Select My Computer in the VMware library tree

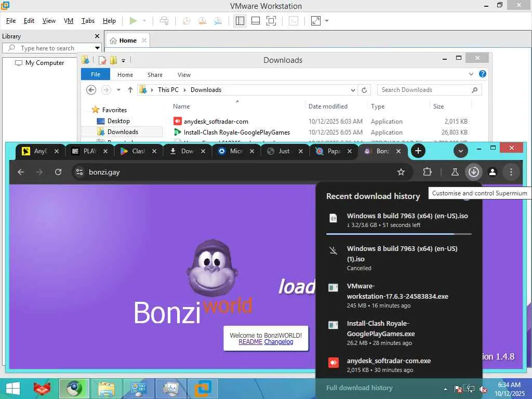(39, 63)
